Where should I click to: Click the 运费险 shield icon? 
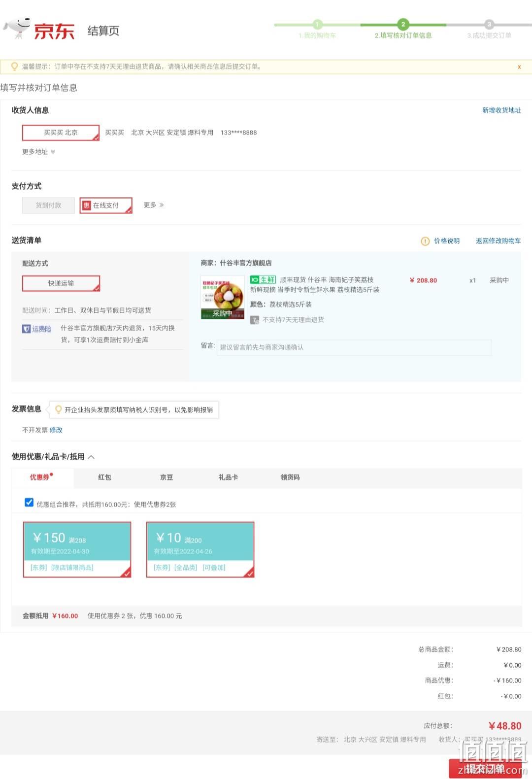pos(27,329)
